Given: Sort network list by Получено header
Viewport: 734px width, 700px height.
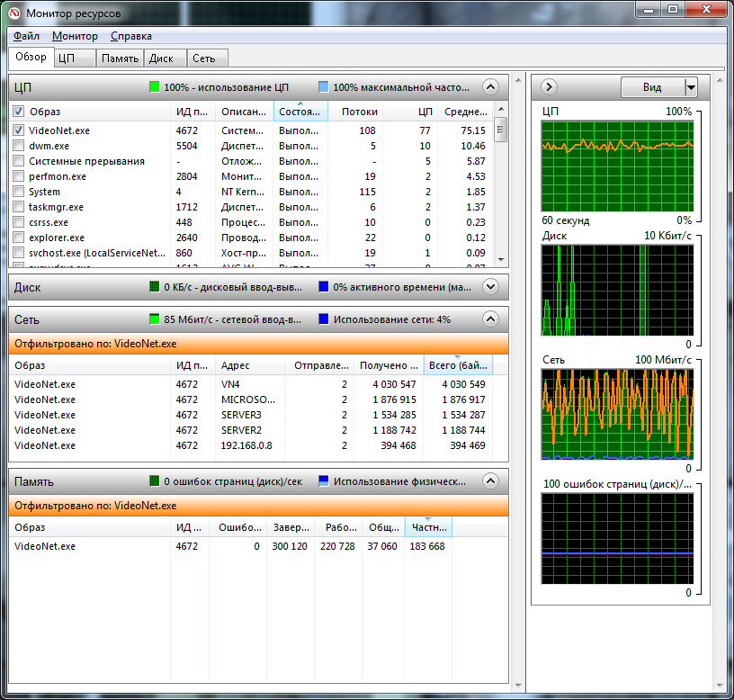Looking at the screenshot, I should 389,365.
